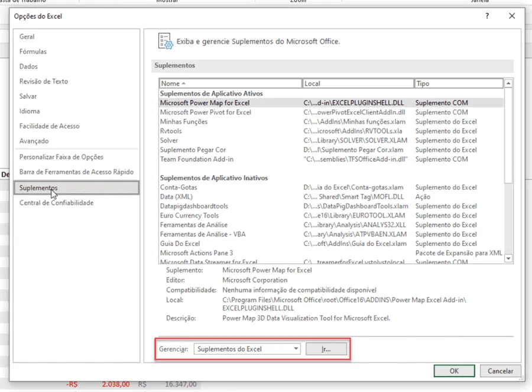532x392 pixels.
Task: Click the add-in list vertical scrollbar thumb
Action: (508, 135)
